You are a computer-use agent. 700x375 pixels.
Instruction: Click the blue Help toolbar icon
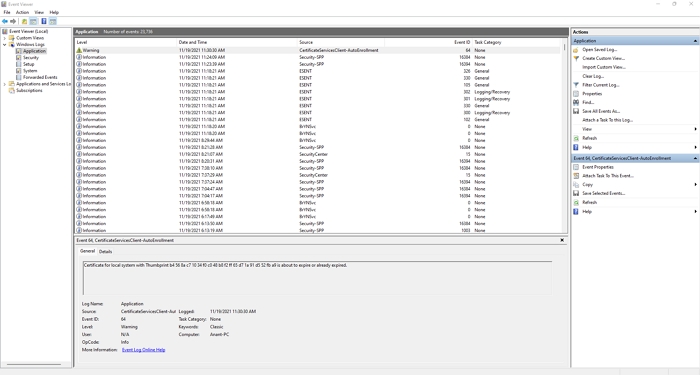click(44, 21)
